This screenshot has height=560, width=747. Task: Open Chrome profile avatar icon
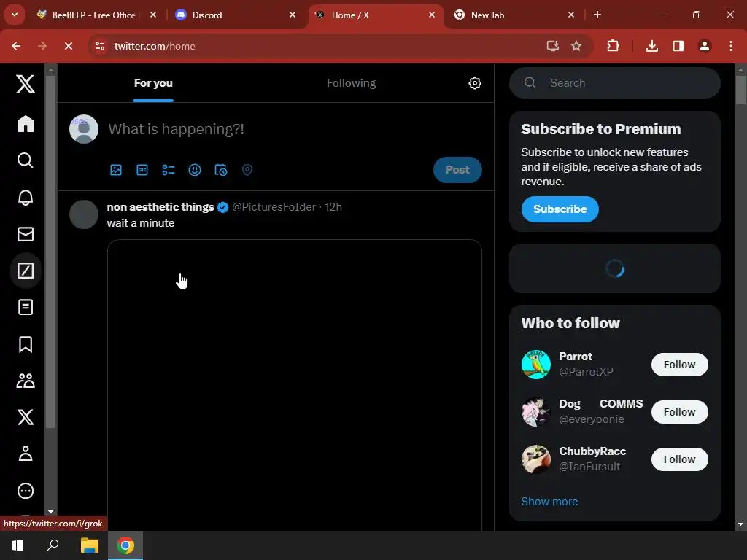[x=704, y=46]
